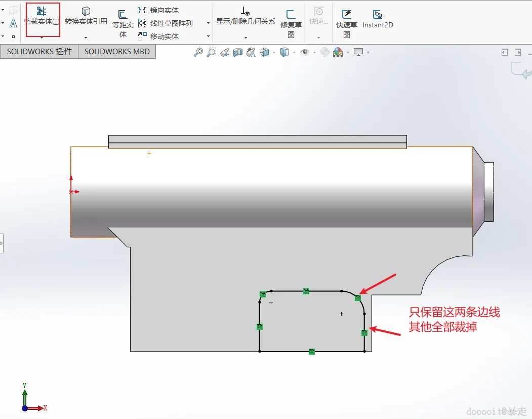
Task: Open Display/Delete Relations (显示/删除几何关系)
Action: tap(245, 16)
